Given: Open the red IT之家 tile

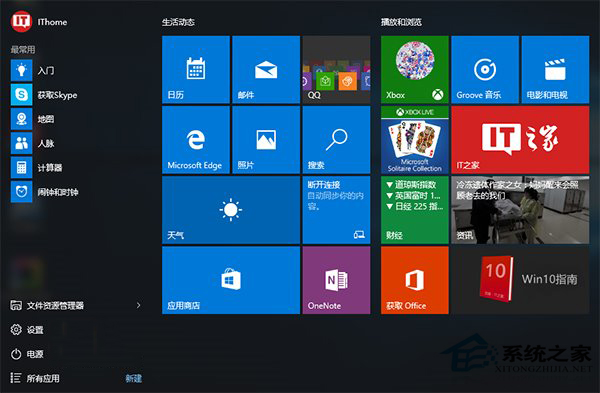Looking at the screenshot, I should pos(520,140).
